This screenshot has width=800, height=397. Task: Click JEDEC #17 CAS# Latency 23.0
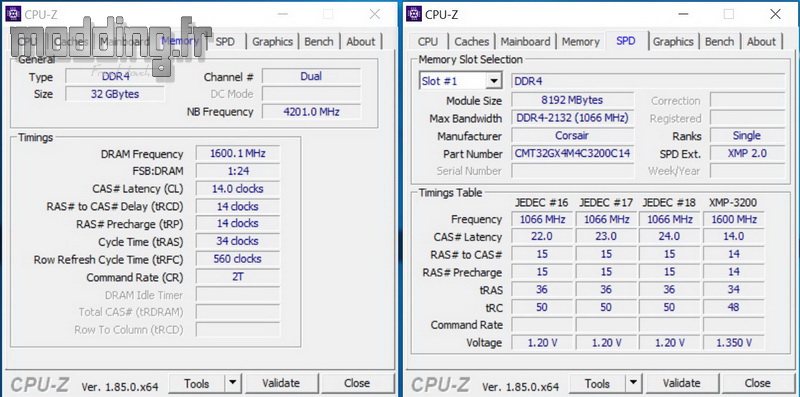click(606, 237)
